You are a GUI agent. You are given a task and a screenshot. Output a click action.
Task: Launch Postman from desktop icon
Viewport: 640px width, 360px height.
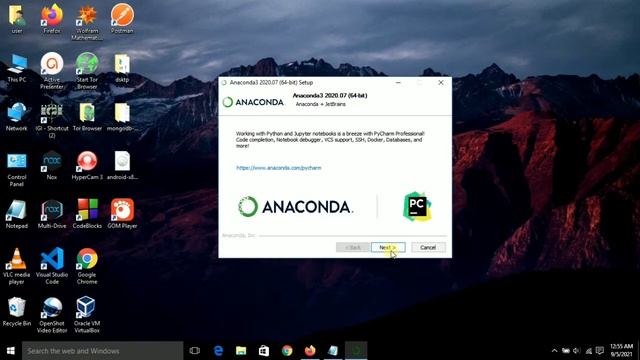coord(122,19)
